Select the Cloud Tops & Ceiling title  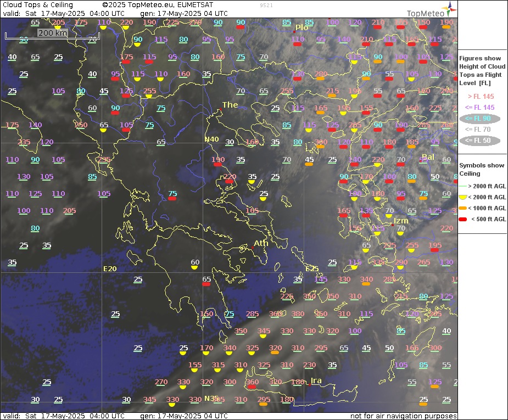(38, 5)
